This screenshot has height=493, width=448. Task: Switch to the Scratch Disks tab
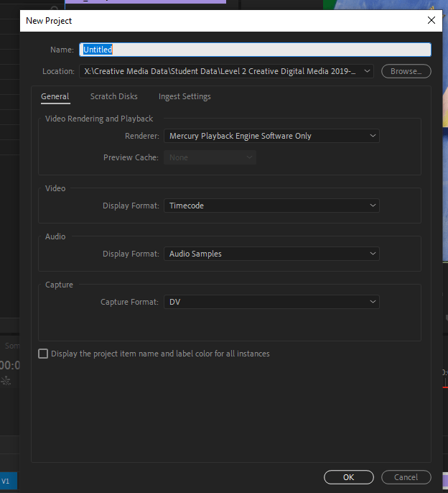[113, 96]
